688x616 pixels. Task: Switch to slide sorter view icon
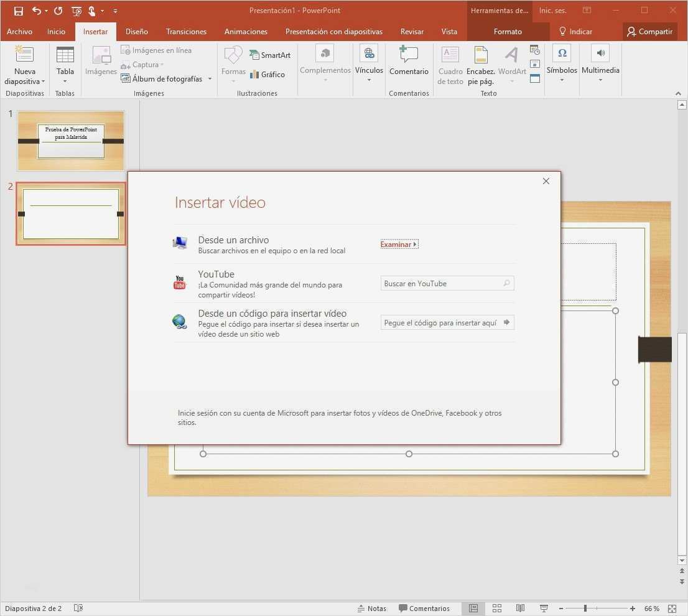point(497,609)
